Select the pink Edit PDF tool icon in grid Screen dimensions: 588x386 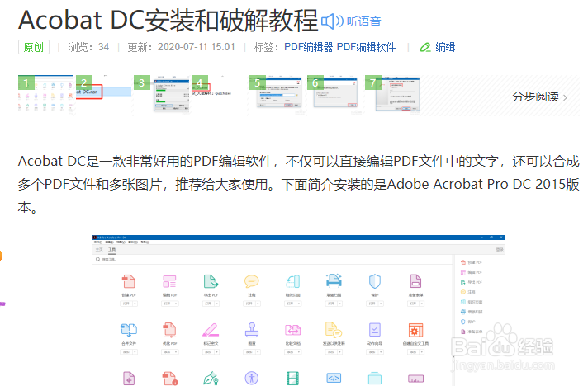(x=169, y=281)
